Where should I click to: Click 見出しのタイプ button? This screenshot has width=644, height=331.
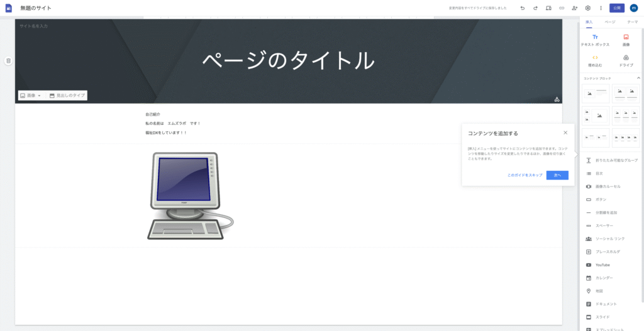[x=67, y=95]
